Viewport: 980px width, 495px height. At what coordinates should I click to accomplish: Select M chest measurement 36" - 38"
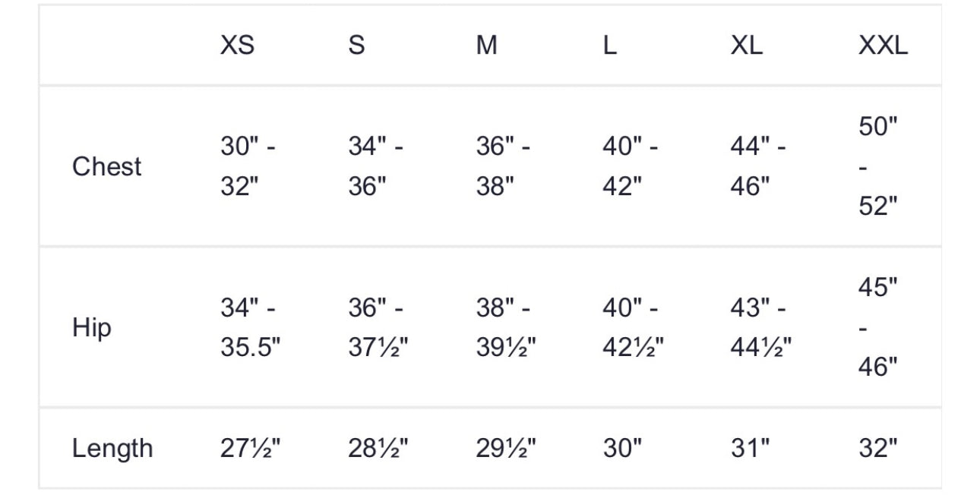pos(503,166)
